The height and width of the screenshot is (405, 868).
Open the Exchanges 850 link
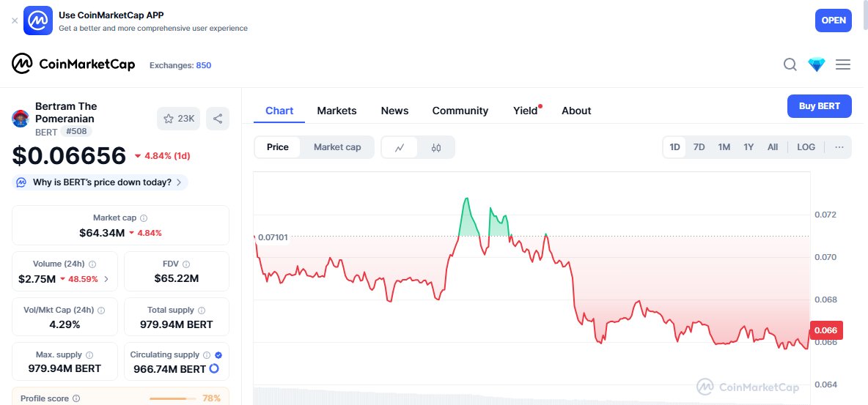(180, 65)
